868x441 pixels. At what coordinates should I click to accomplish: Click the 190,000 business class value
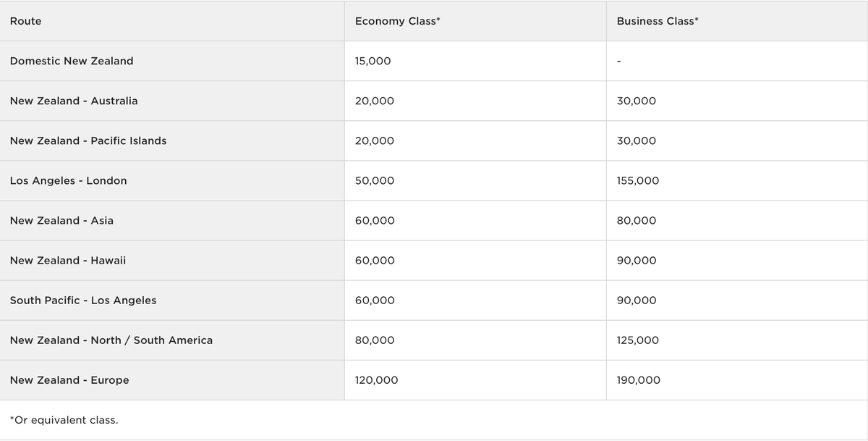(x=639, y=379)
